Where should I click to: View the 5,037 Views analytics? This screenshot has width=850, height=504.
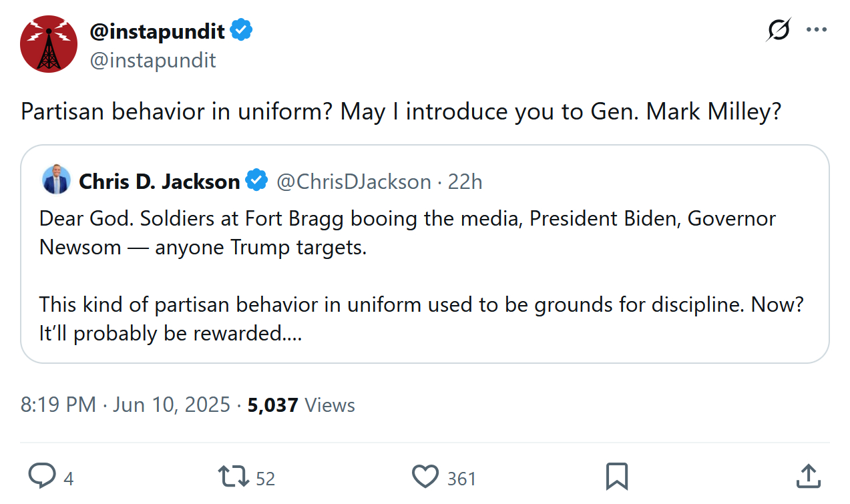301,405
